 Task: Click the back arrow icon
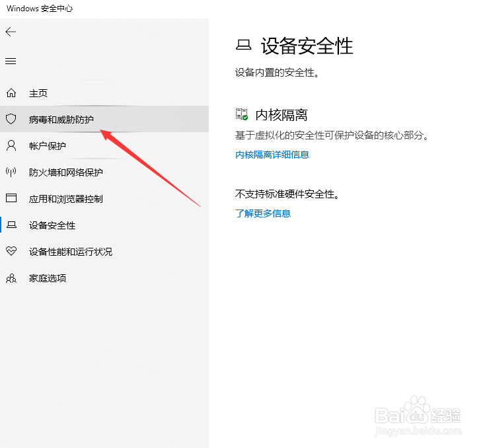[11, 32]
